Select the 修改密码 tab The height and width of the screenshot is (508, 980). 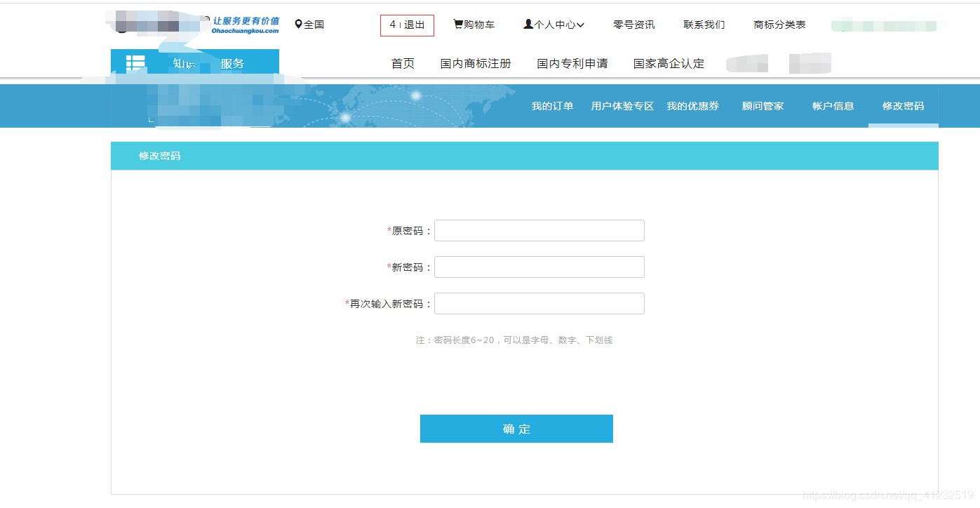coord(903,106)
